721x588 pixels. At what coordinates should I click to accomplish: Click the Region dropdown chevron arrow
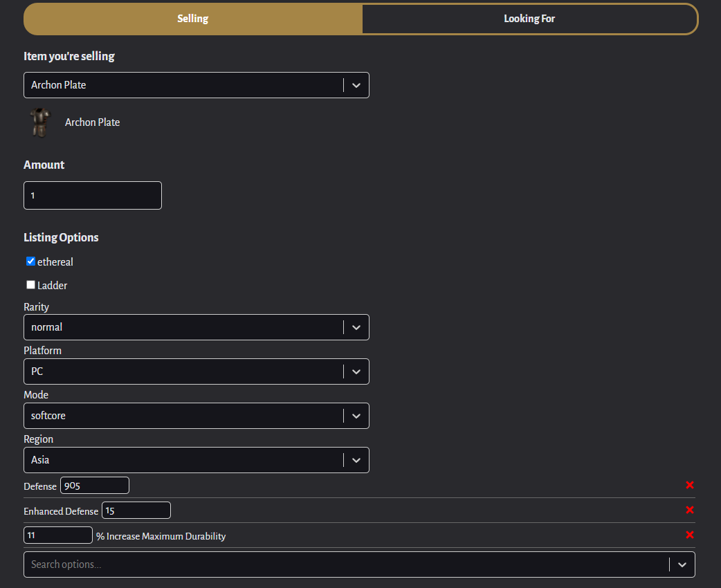tap(356, 460)
